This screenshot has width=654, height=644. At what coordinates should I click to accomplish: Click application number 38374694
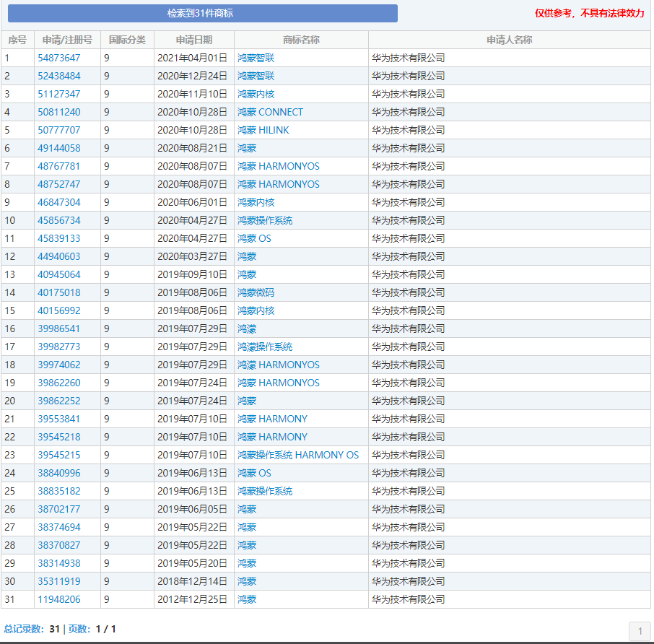click(58, 527)
